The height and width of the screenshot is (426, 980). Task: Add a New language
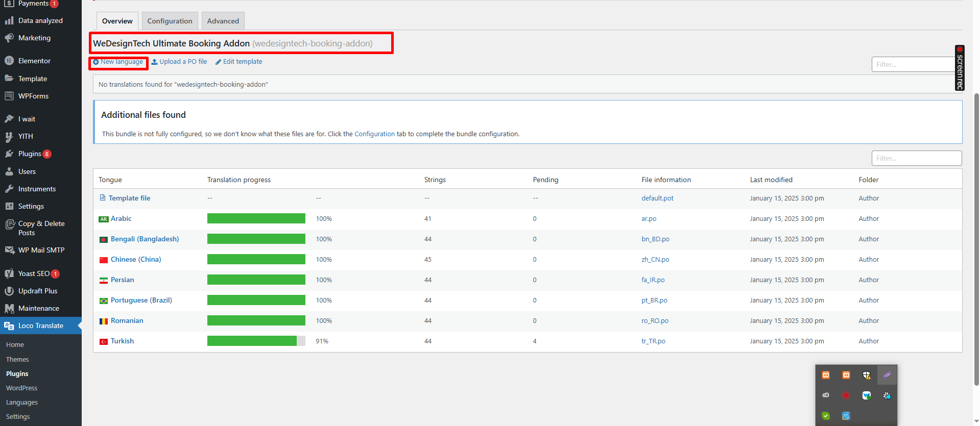118,62
